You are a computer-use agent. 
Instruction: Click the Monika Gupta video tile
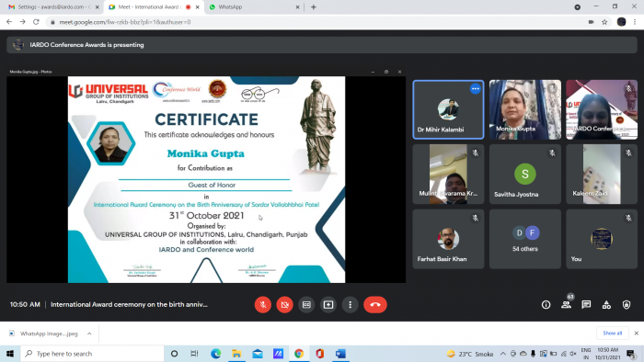coord(525,109)
